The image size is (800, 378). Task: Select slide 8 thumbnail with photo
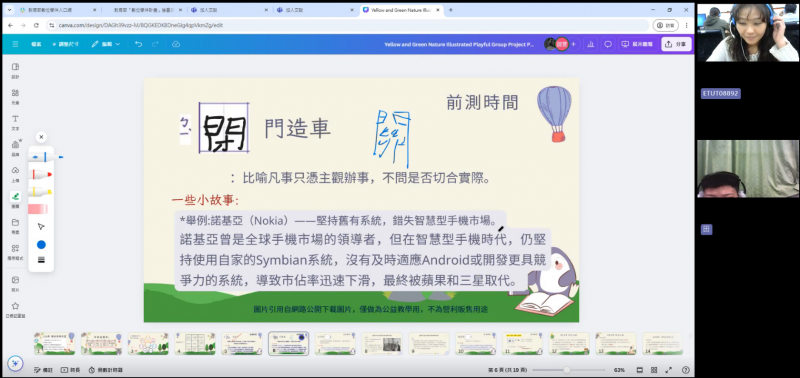[x=382, y=343]
